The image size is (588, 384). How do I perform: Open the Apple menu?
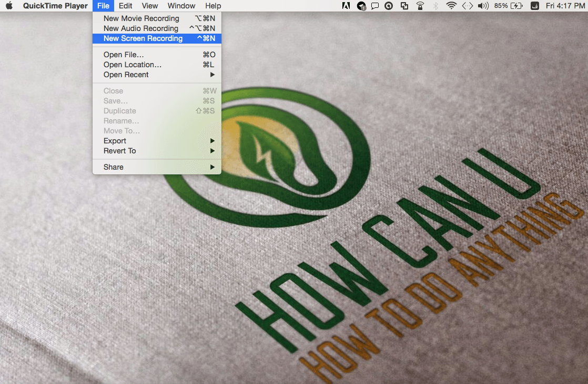point(9,6)
